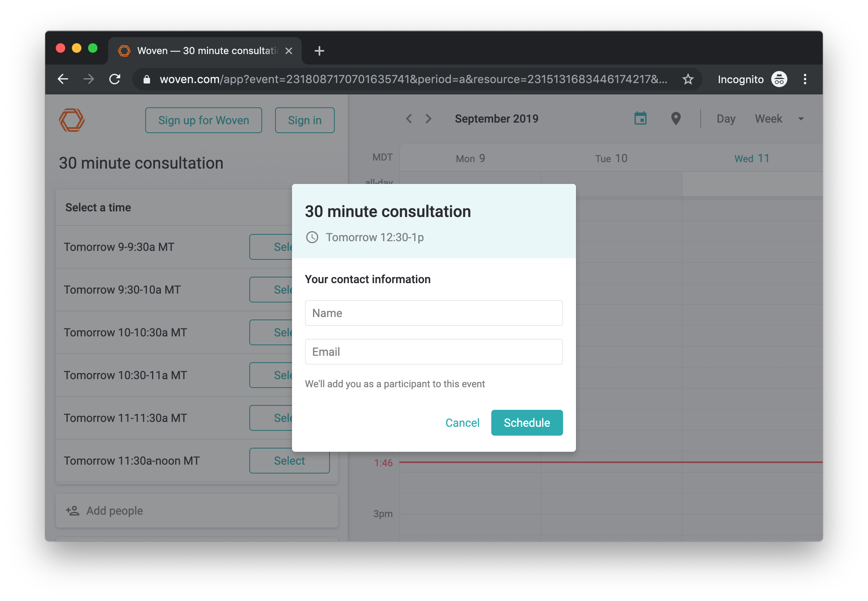This screenshot has width=868, height=601.
Task: Click the Schedule button
Action: 527,423
